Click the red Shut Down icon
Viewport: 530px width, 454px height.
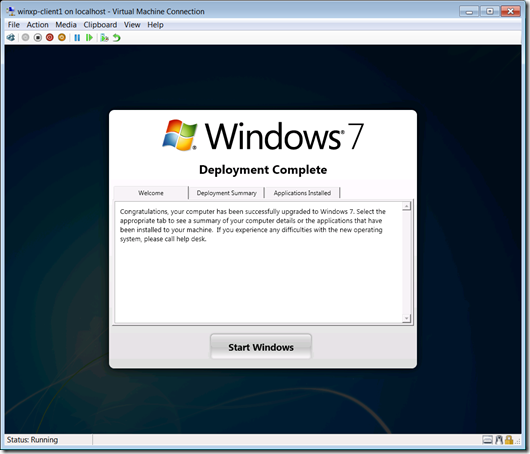[50, 38]
